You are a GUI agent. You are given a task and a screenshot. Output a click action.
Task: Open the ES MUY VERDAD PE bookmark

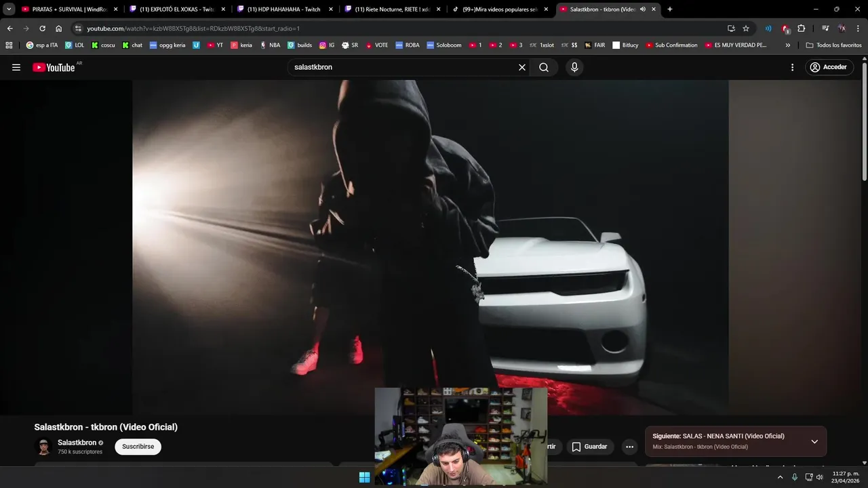point(736,45)
